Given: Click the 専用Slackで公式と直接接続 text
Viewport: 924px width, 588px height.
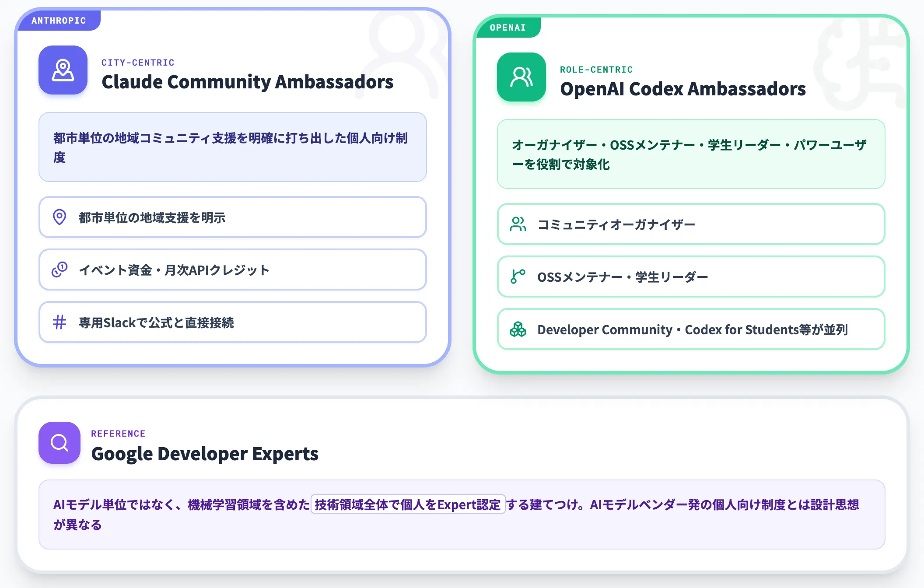Looking at the screenshot, I should [156, 322].
